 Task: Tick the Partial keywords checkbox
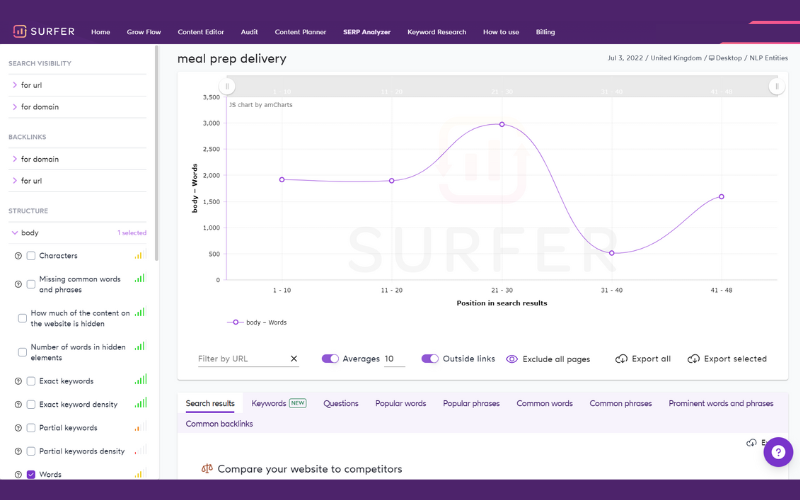[31, 428]
